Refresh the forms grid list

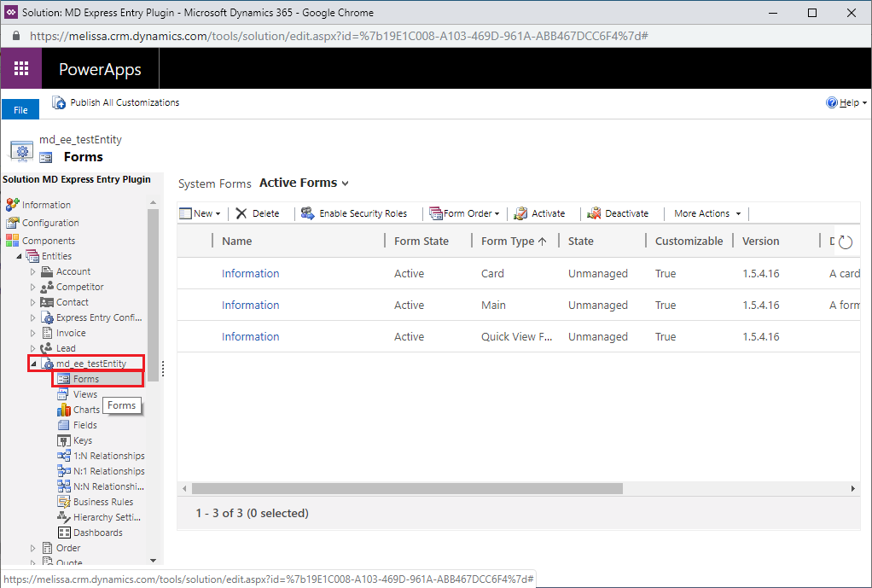tap(845, 242)
